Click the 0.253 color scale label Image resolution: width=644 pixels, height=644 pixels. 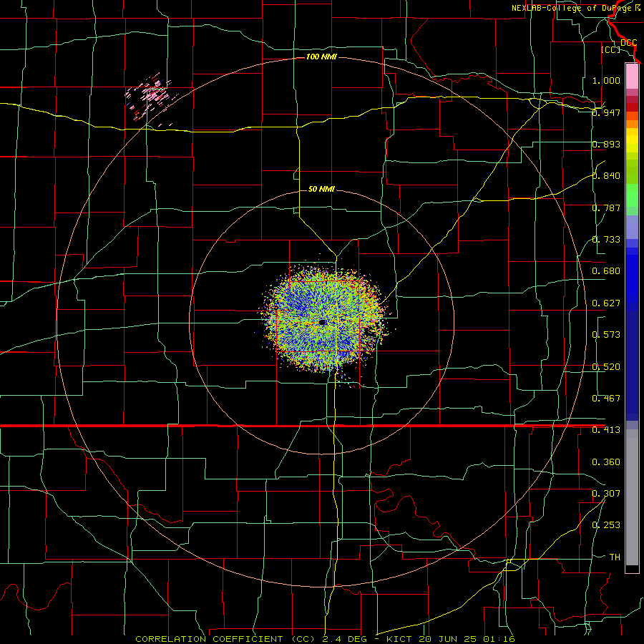606,525
